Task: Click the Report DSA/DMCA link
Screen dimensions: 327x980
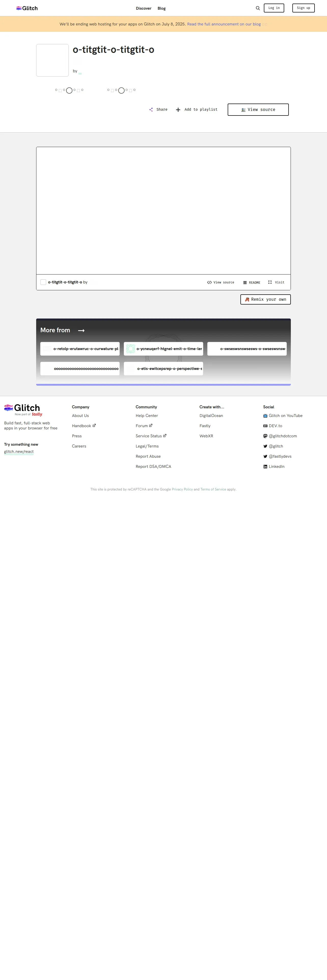Action: (153, 466)
